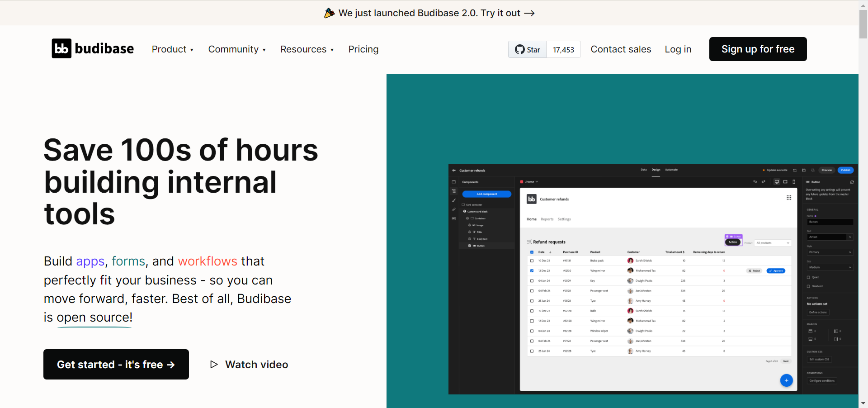
Task: Click the GitHub Star button
Action: click(528, 49)
